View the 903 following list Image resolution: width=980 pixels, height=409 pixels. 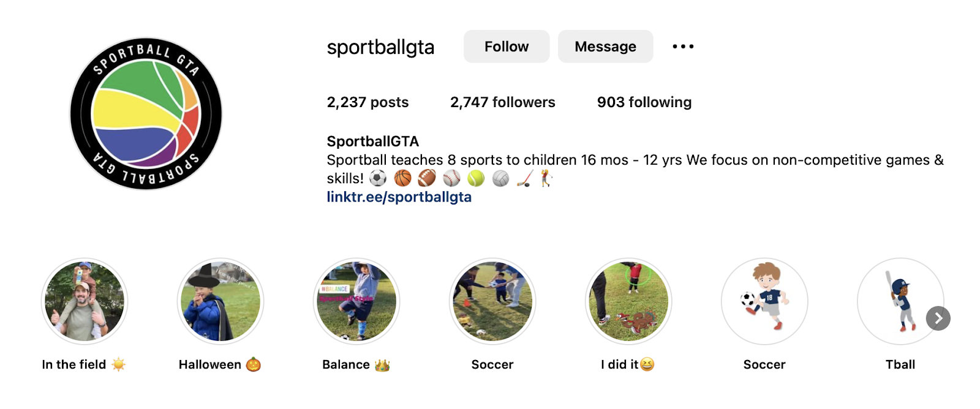click(644, 102)
